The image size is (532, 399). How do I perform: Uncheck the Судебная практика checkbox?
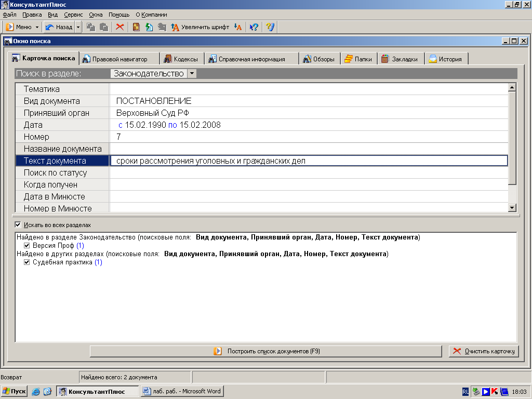[27, 262]
